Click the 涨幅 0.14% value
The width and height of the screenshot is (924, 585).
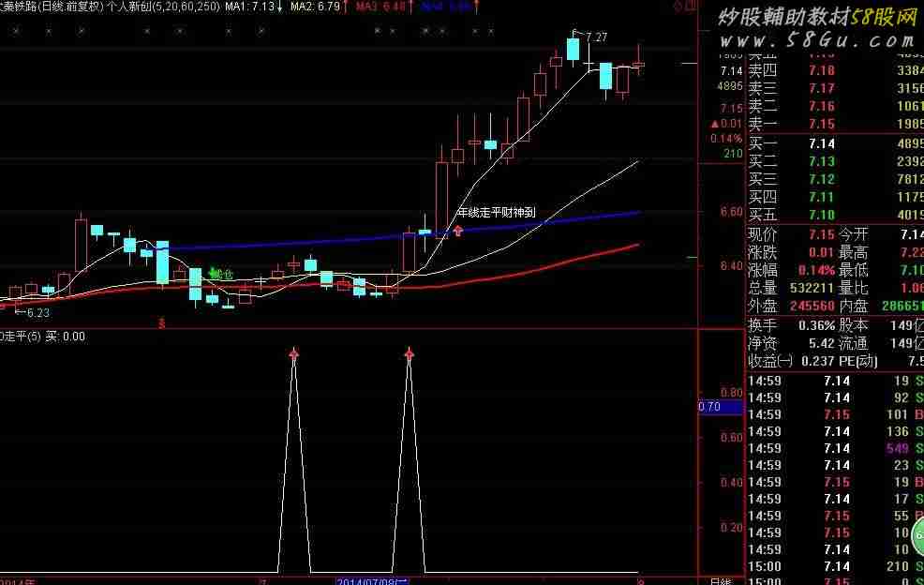817,270
